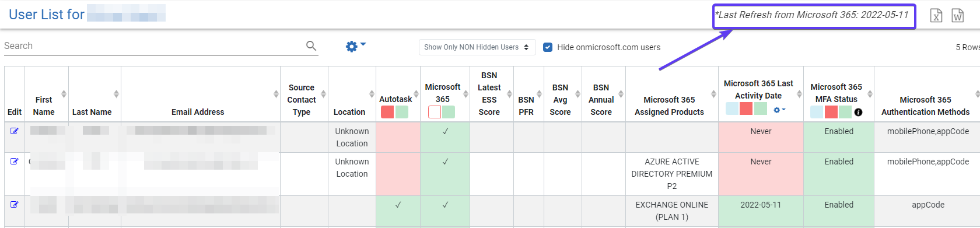The height and width of the screenshot is (228, 980).
Task: Open Show Only NON Hidden Users dropdown
Action: [477, 47]
